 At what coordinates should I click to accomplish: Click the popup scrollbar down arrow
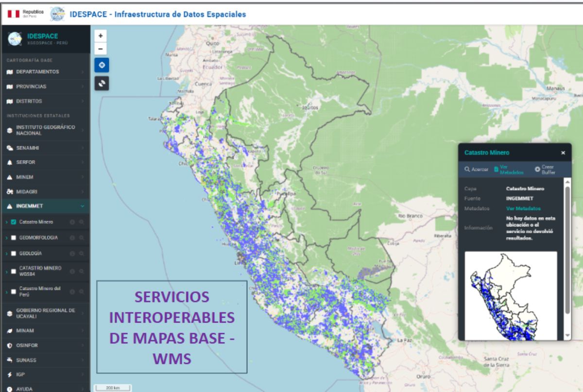click(x=567, y=336)
